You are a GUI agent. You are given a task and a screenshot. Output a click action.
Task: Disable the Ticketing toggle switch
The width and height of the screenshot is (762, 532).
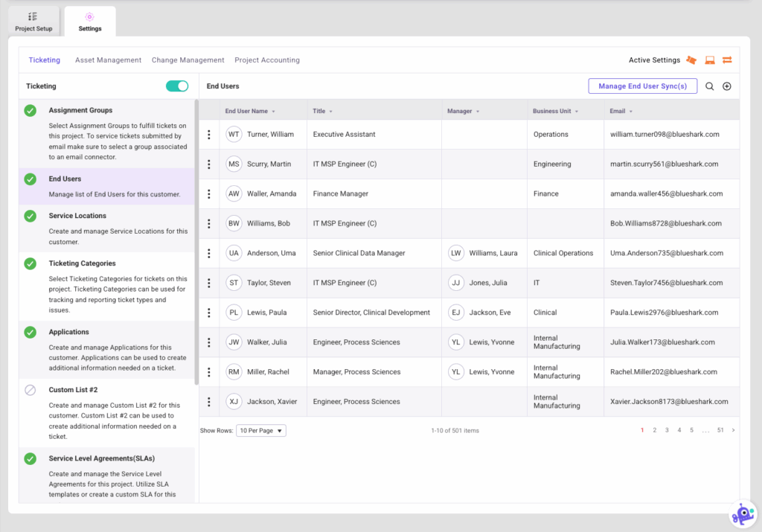pyautogui.click(x=176, y=86)
